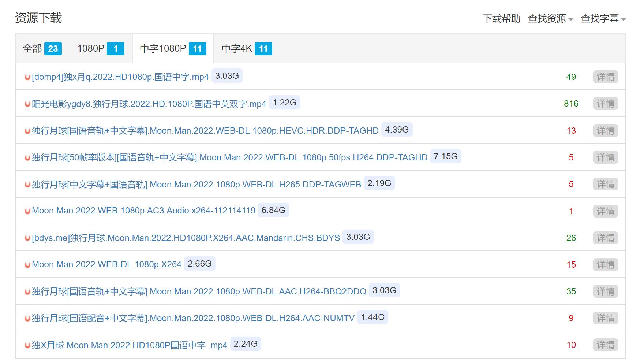The width and height of the screenshot is (644, 364).
Task: Open the HEVC.HDR.DDP-TAGHD download link
Action: (x=205, y=131)
